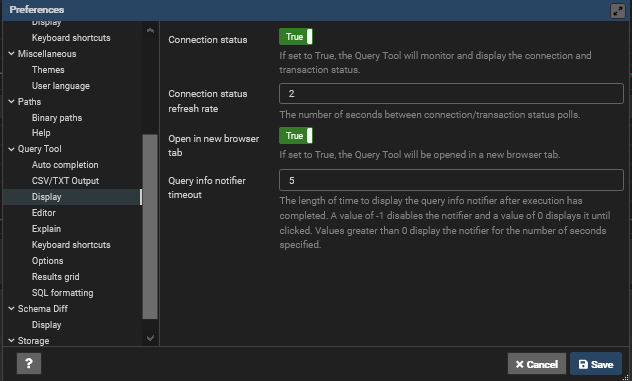Click the Connection status refresh rate field
This screenshot has width=632, height=381.
pyautogui.click(x=451, y=94)
